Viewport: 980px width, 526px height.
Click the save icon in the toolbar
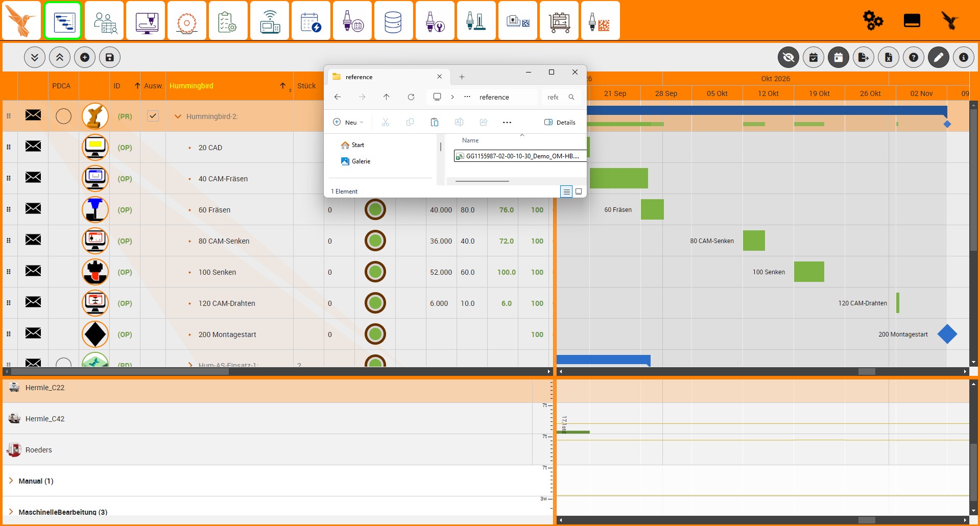[x=110, y=57]
